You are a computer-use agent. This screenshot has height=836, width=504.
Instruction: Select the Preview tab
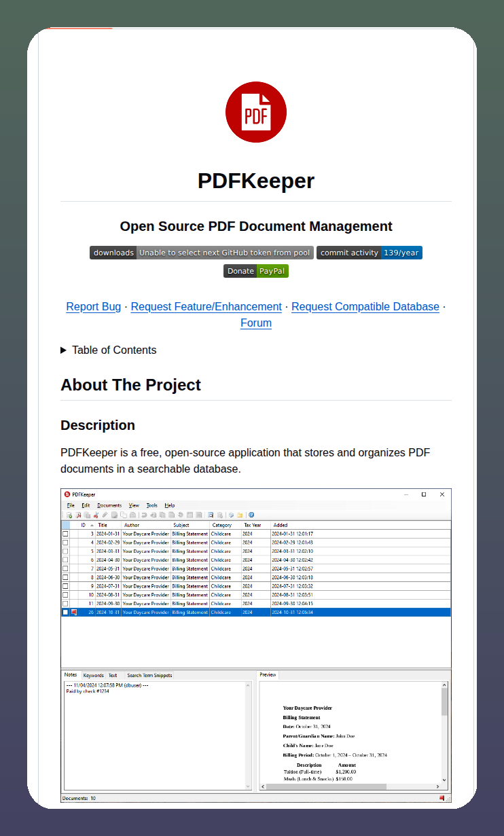tap(268, 675)
